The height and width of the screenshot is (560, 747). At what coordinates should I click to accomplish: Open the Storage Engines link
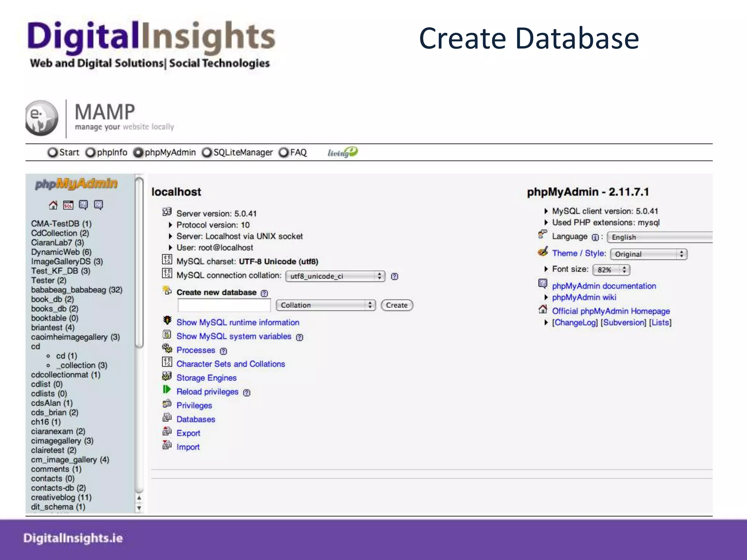[x=206, y=378]
